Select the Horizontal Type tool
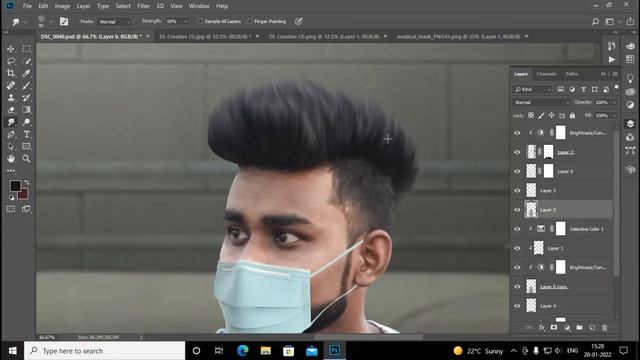The height and width of the screenshot is (360, 640). [27, 134]
